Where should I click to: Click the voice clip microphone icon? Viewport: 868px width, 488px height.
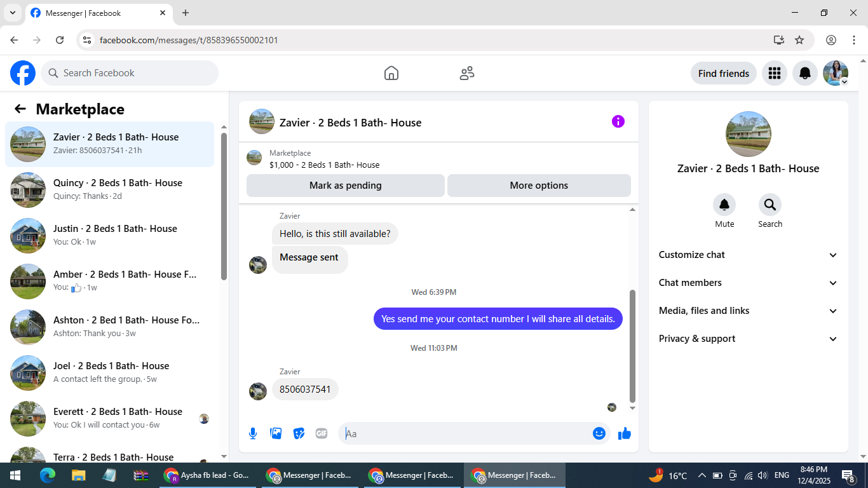coord(253,433)
